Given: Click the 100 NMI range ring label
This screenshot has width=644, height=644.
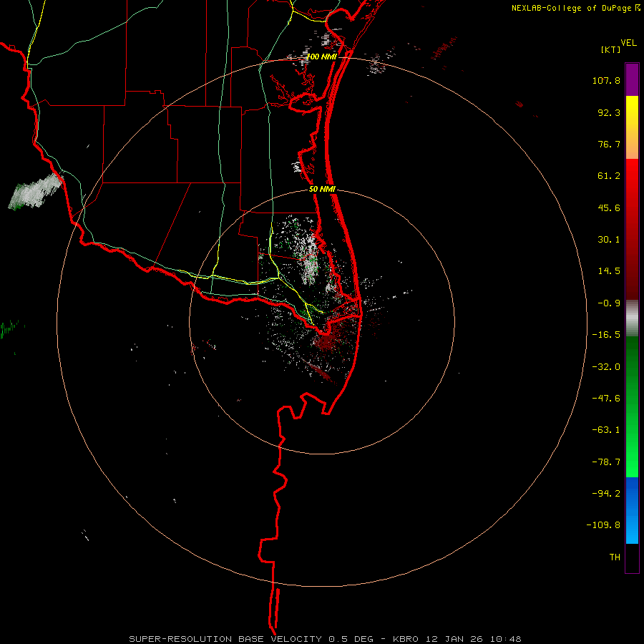Looking at the screenshot, I should pyautogui.click(x=321, y=57).
